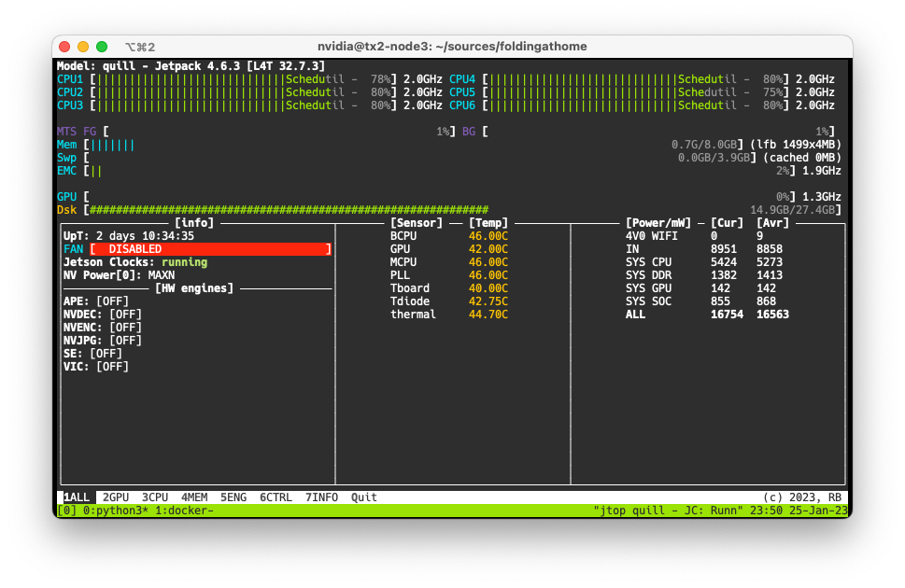Click the VIC: [OFF] engine entry

click(96, 367)
